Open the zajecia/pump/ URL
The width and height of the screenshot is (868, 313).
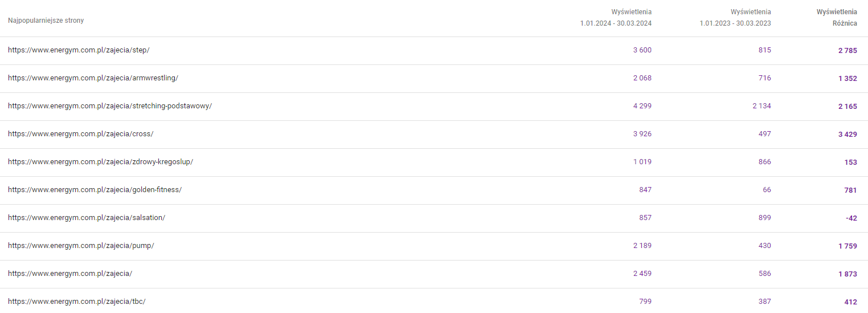(x=81, y=246)
